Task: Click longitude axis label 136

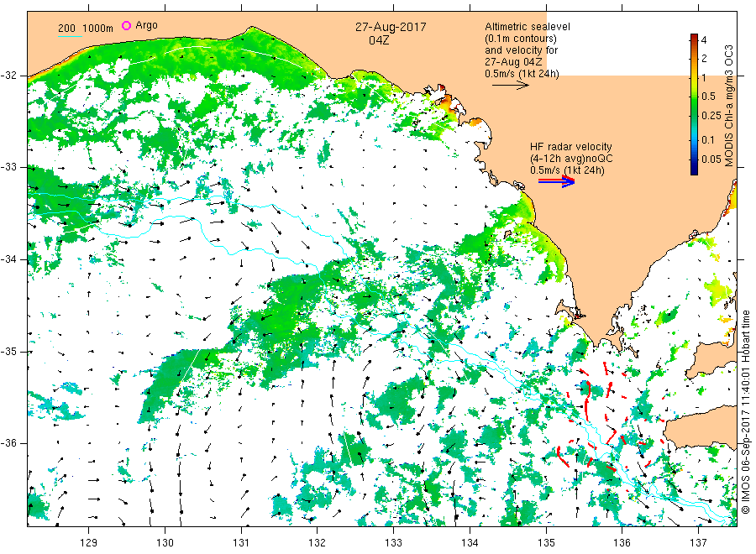Action: tap(622, 542)
